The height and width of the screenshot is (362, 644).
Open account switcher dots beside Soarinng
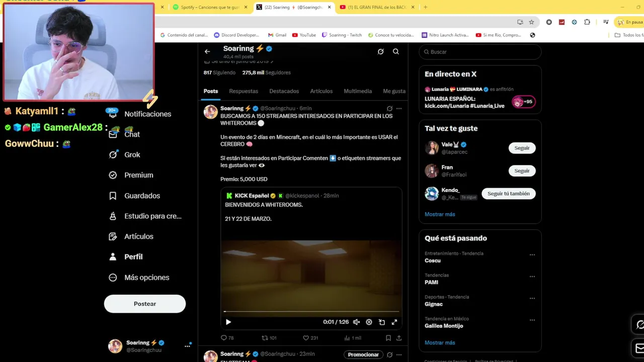click(187, 346)
